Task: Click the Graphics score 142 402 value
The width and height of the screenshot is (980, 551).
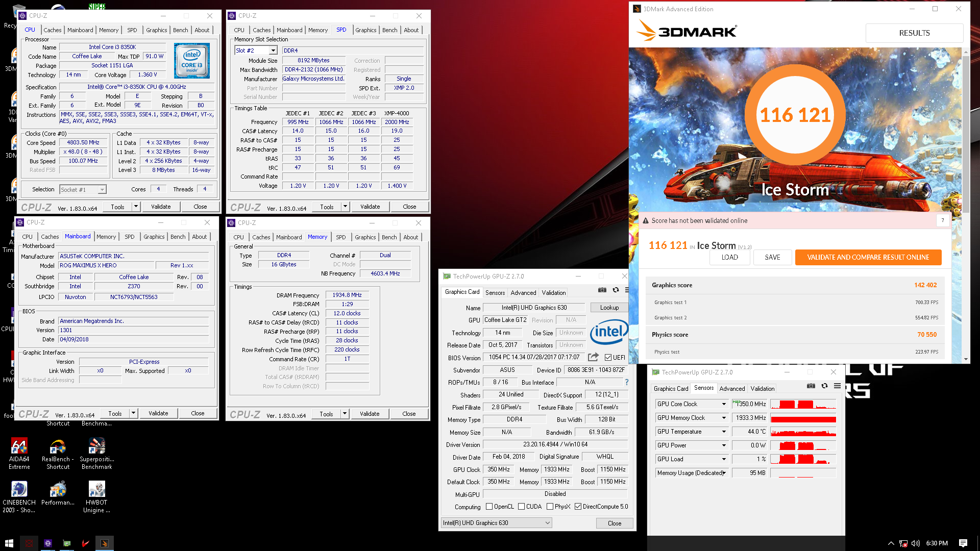Action: click(925, 285)
